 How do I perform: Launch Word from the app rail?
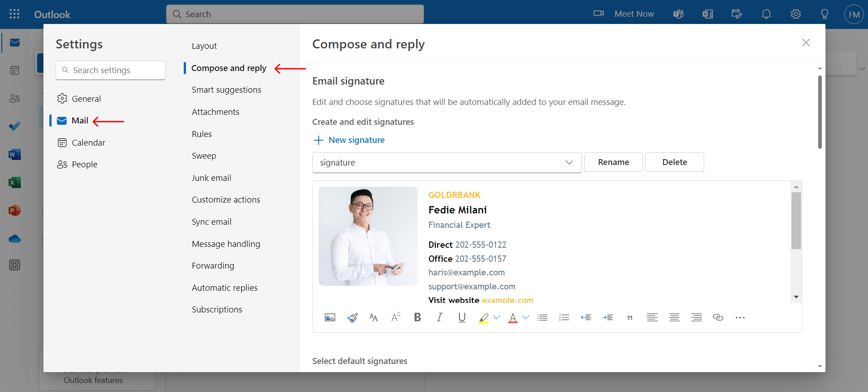pos(14,155)
